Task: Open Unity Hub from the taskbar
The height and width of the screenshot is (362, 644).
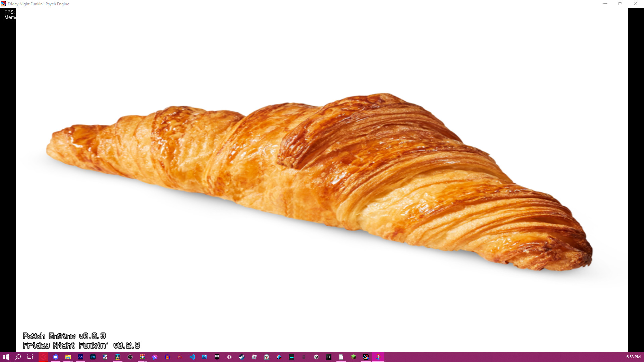Action: [316, 357]
